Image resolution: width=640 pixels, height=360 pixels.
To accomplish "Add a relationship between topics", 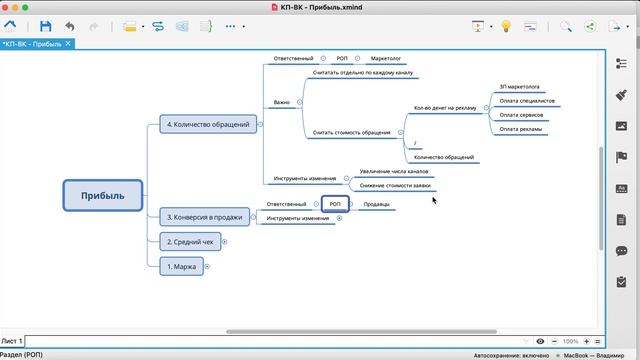I will click(158, 27).
